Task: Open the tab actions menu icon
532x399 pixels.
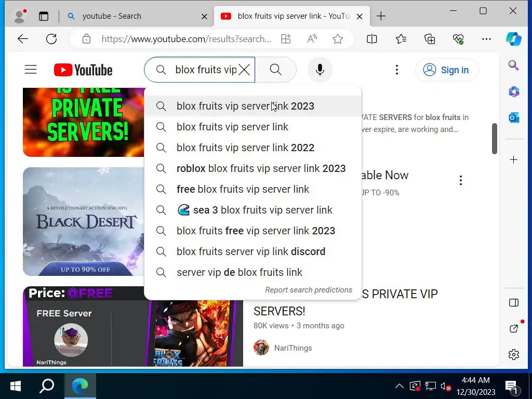Action: [x=44, y=16]
